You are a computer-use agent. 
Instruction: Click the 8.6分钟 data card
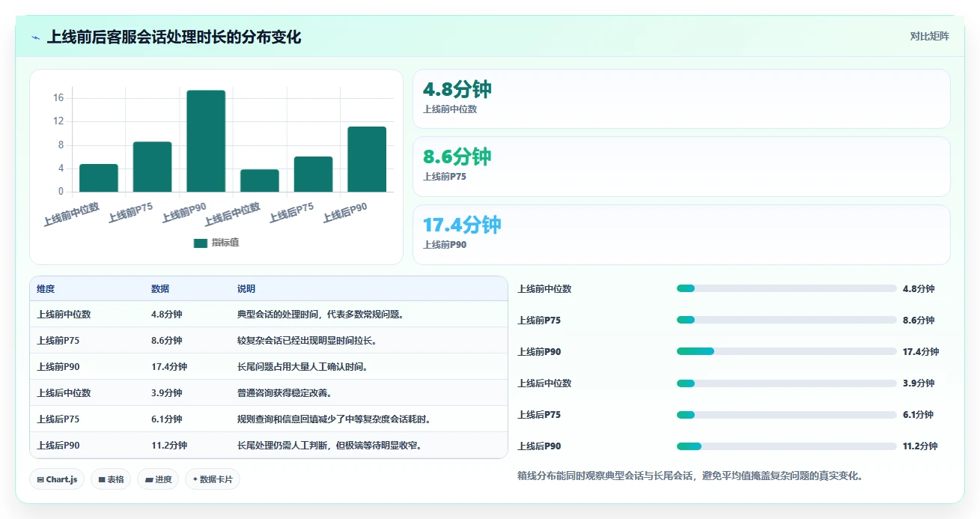pos(681,167)
